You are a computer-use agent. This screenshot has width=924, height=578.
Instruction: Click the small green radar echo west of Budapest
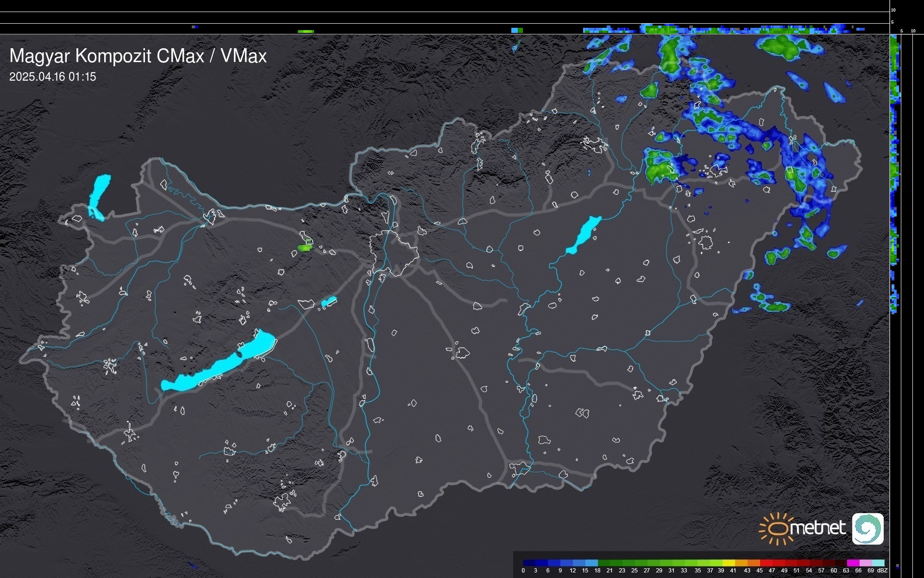pos(304,248)
